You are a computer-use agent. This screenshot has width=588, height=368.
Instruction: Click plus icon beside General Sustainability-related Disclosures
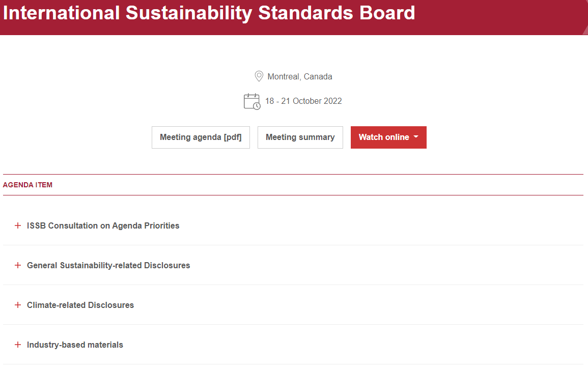[18, 265]
